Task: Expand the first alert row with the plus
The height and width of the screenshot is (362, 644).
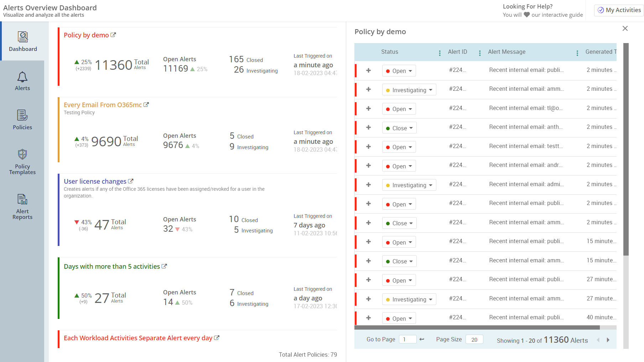Action: [369, 70]
